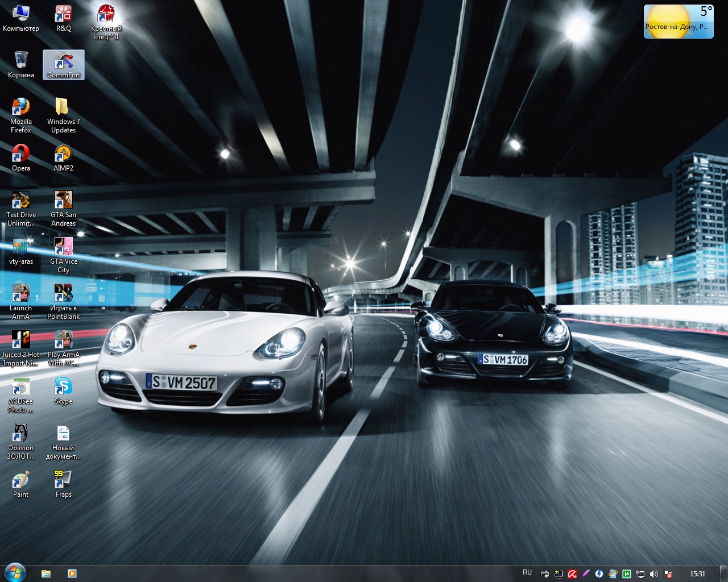Open Windows Explorer from the taskbar

tap(46, 573)
